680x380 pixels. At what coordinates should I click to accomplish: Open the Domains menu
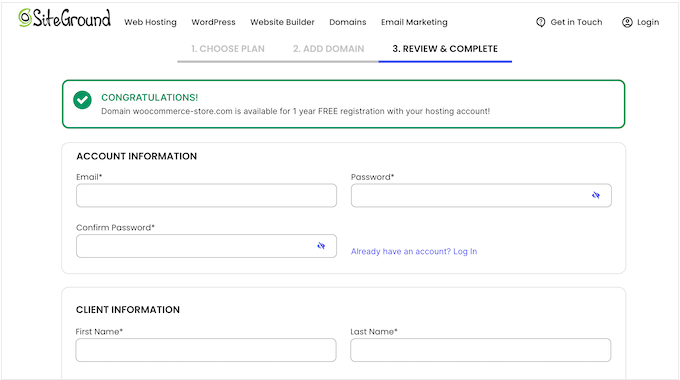(x=348, y=22)
